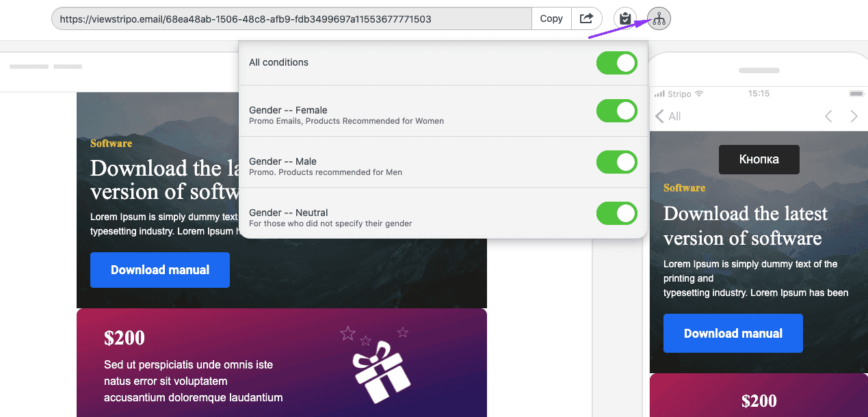Open the clipboard checklist icon in toolbar
Viewport: 868px width, 417px height.
tap(624, 18)
